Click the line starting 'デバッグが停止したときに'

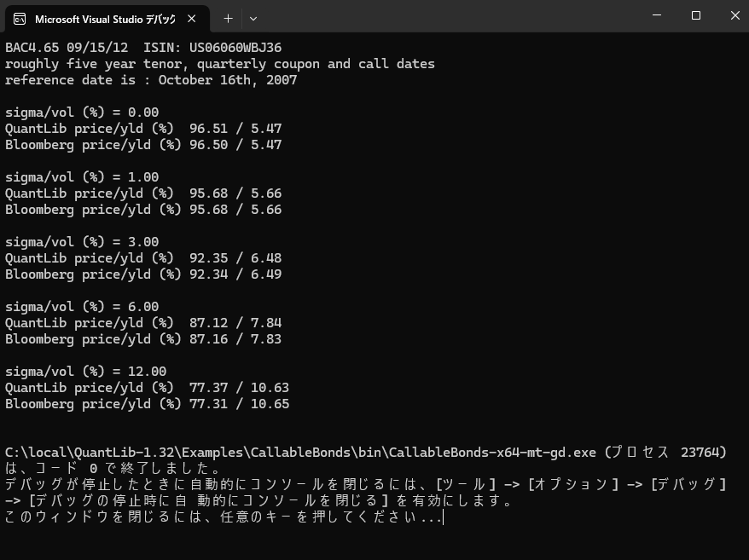point(366,485)
